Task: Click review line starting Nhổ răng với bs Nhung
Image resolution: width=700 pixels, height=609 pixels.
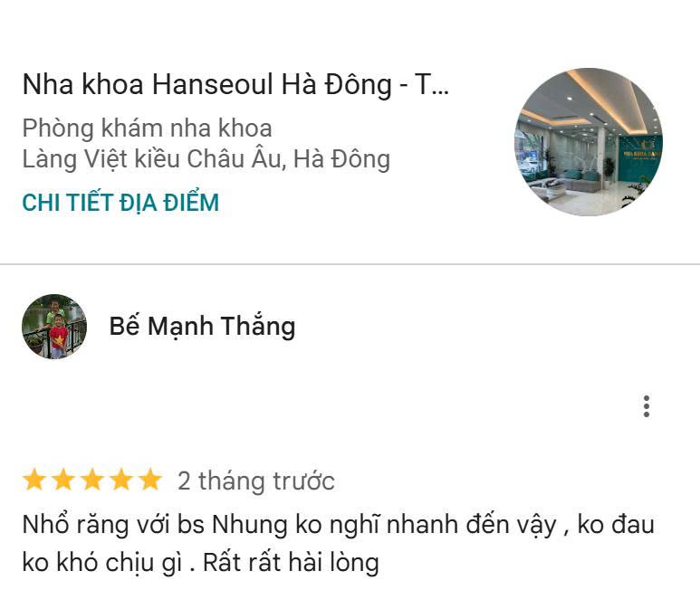Action: 338,525
